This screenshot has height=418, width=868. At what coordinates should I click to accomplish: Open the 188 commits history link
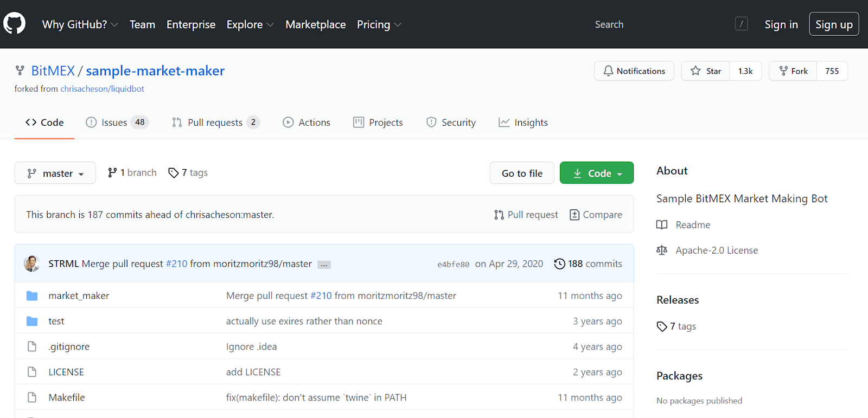click(x=588, y=264)
